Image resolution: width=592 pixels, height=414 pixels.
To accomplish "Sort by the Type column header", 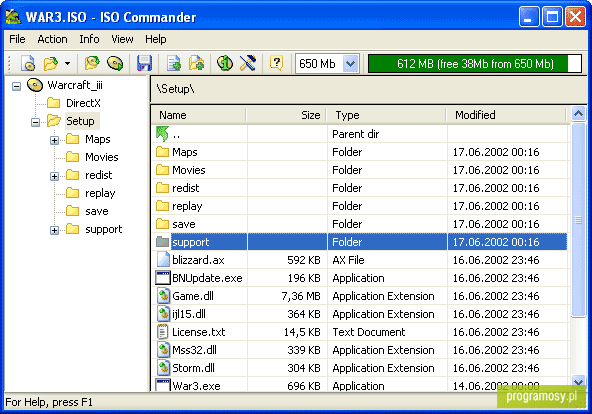I will (386, 115).
